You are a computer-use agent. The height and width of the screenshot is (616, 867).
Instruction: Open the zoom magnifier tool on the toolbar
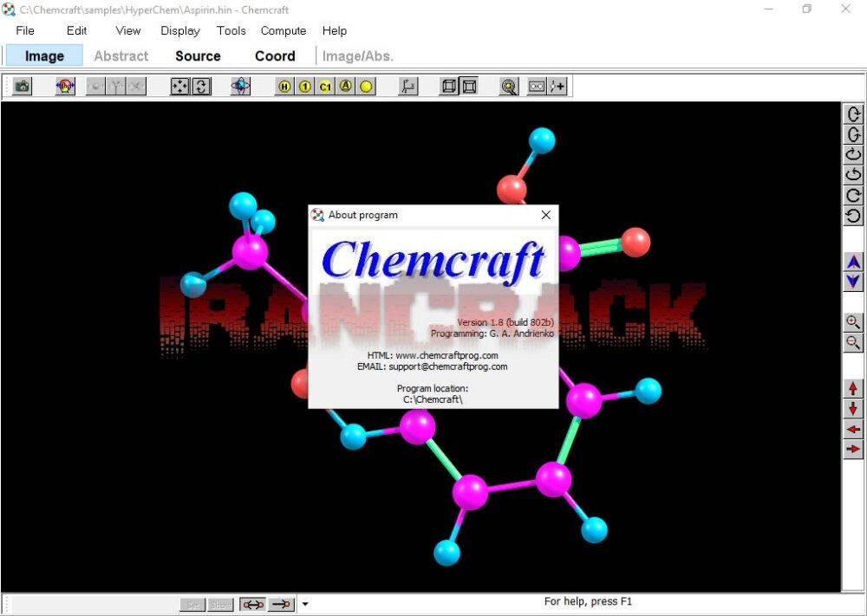pyautogui.click(x=509, y=87)
